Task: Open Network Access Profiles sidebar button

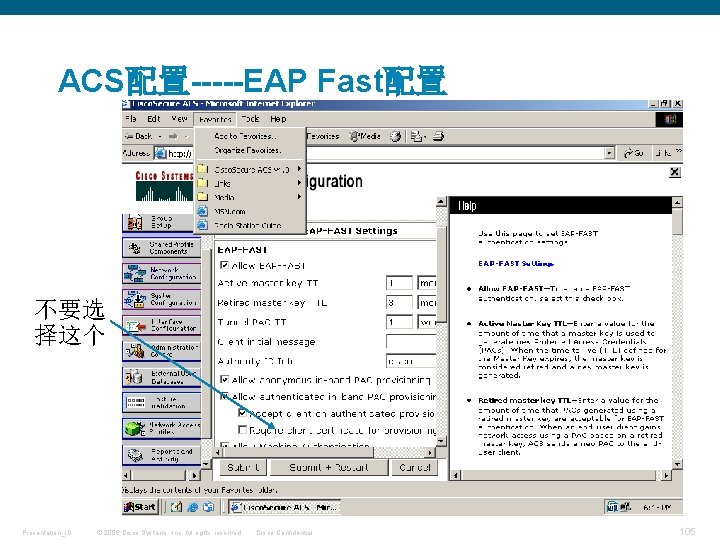Action: coord(162,428)
